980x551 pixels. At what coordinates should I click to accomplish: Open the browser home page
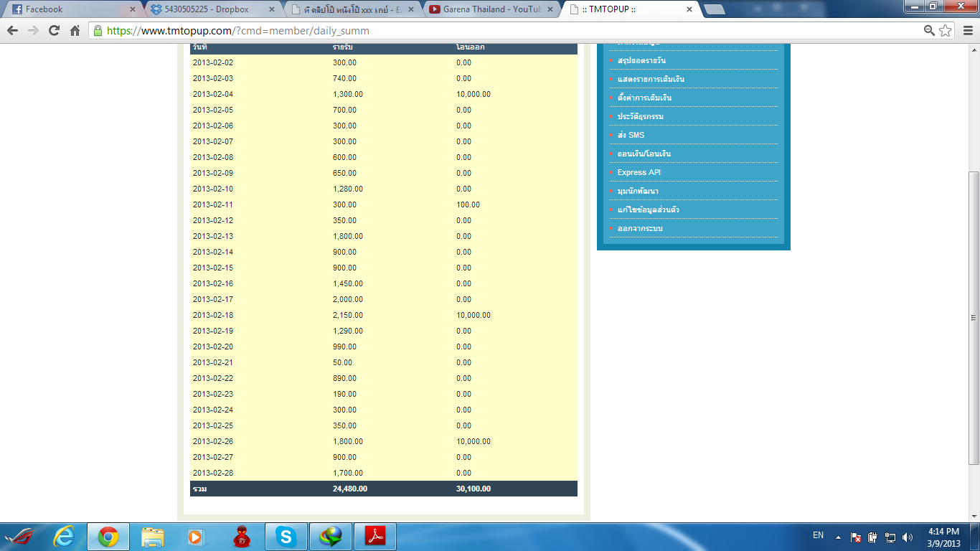pos(75,31)
